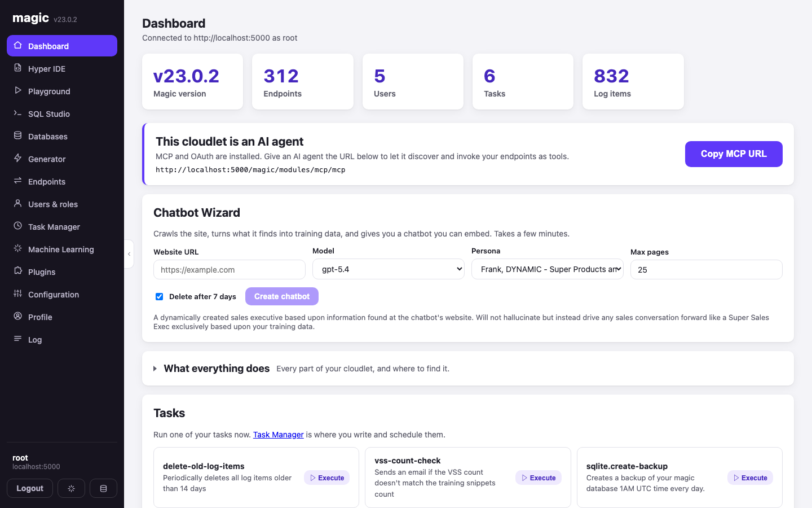This screenshot has width=812, height=508.
Task: Click the Log lines icon
Action: [x=18, y=339]
